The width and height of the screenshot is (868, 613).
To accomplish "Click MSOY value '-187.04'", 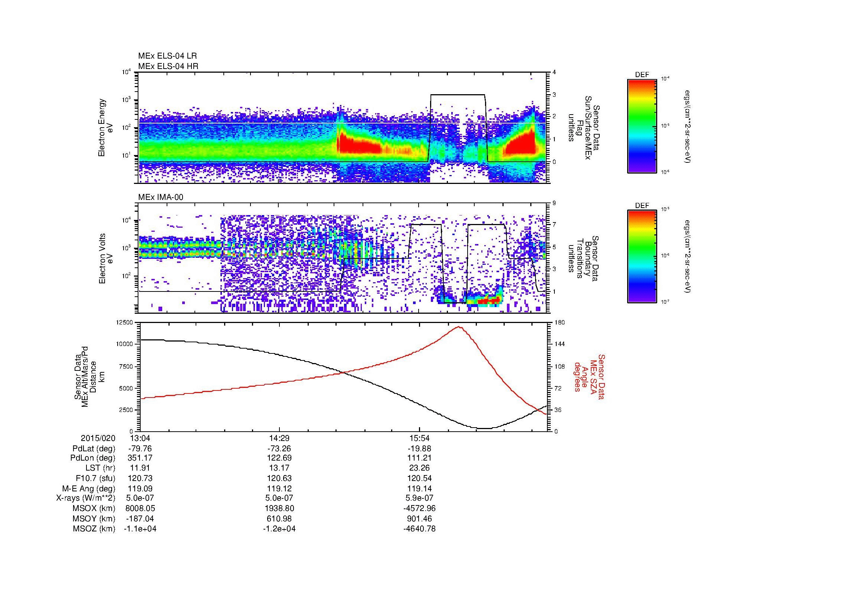I will coord(140,518).
